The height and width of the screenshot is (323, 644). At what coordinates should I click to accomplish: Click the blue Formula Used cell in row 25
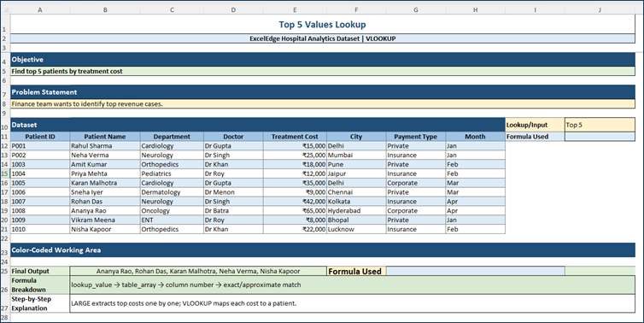[476, 271]
